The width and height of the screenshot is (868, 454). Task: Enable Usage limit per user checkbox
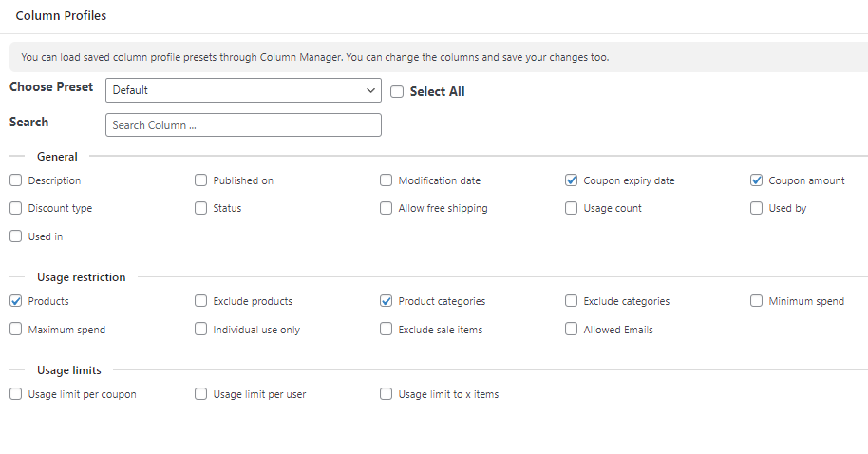click(x=200, y=394)
